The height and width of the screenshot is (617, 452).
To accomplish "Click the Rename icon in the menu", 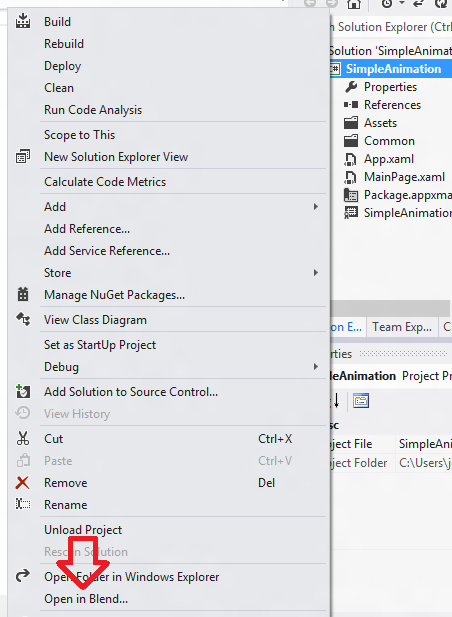I will point(23,504).
